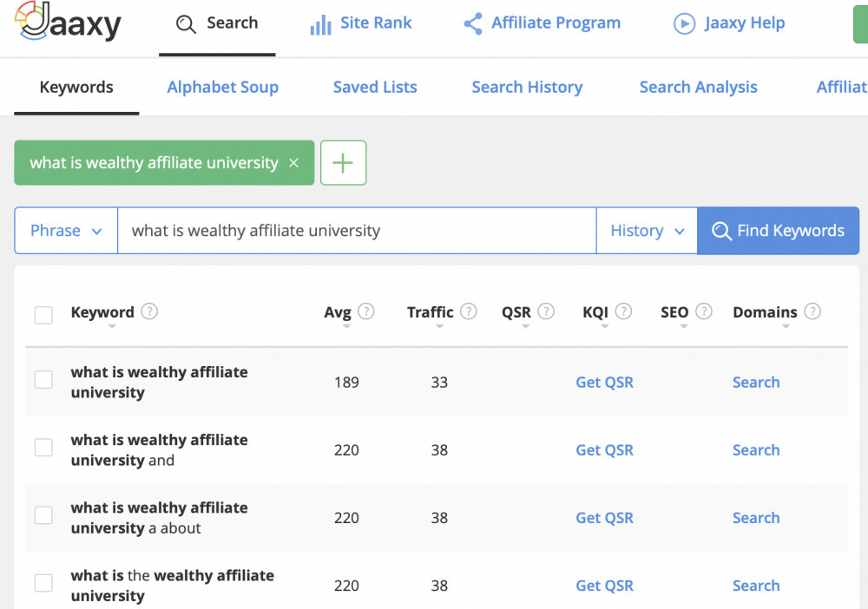Search domains for the 189 avg row
The width and height of the screenshot is (868, 609).
(756, 383)
